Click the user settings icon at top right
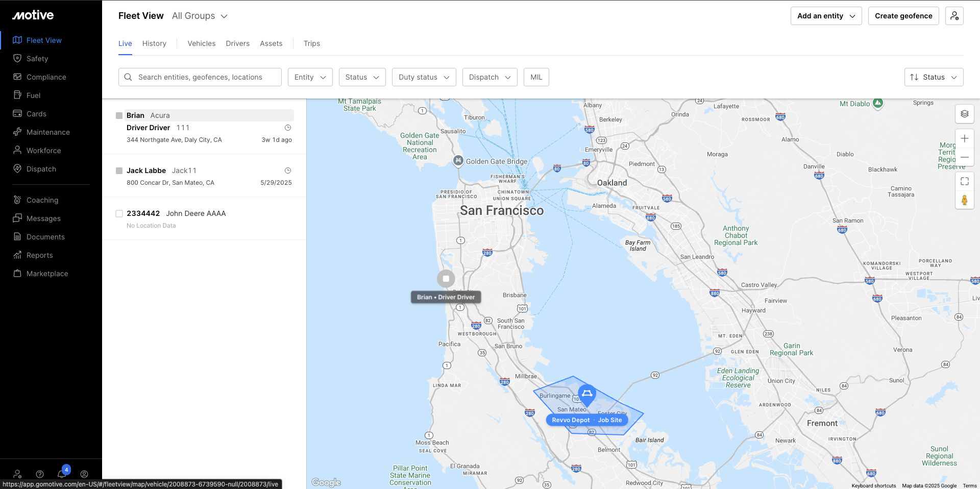This screenshot has height=489, width=980. point(954,16)
